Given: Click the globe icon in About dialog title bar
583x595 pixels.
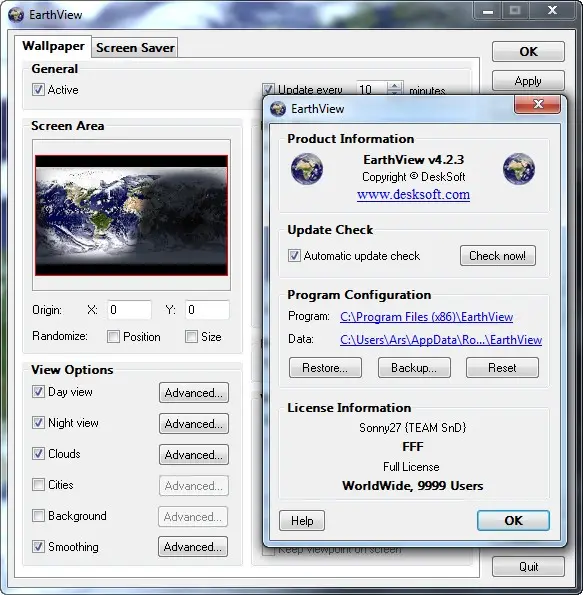Looking at the screenshot, I should tap(278, 109).
